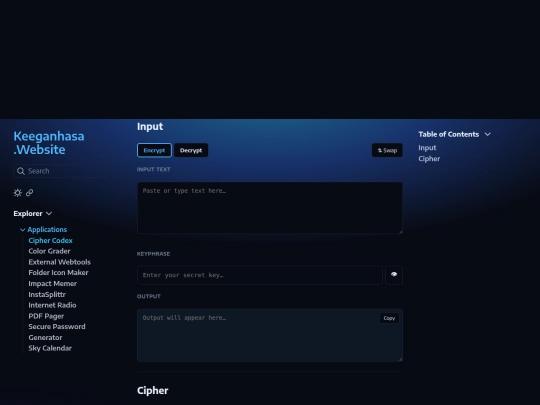Collapse the Applications folder chevron
Screen dimensions: 540x405
pyautogui.click(x=23, y=230)
